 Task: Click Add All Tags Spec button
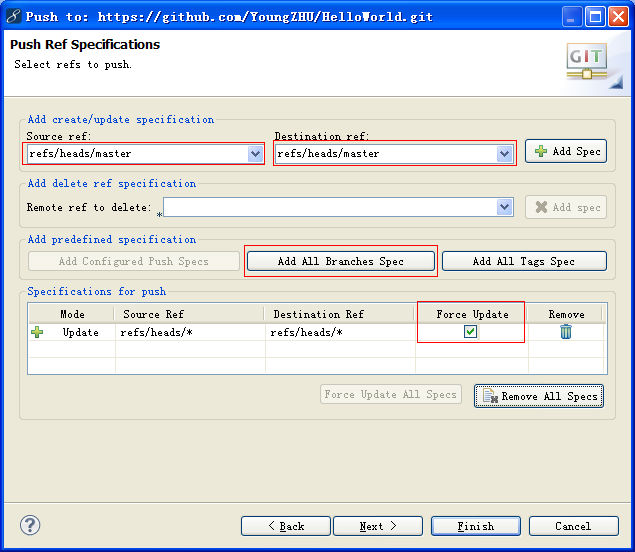point(524,261)
